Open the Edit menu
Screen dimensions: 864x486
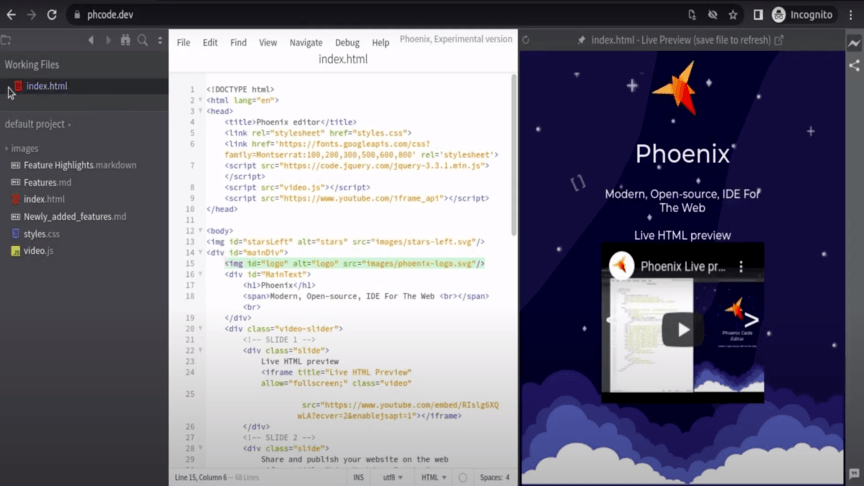pos(210,42)
